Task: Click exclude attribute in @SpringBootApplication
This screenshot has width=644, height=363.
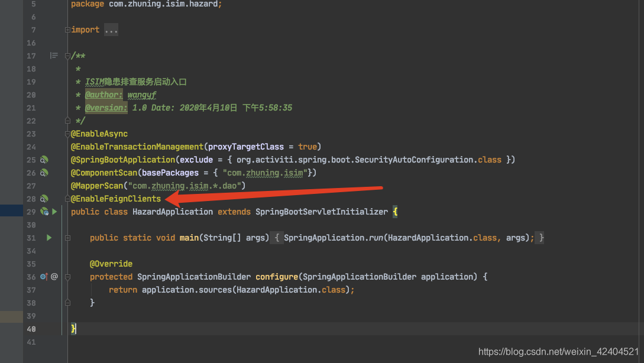Action: tap(196, 160)
